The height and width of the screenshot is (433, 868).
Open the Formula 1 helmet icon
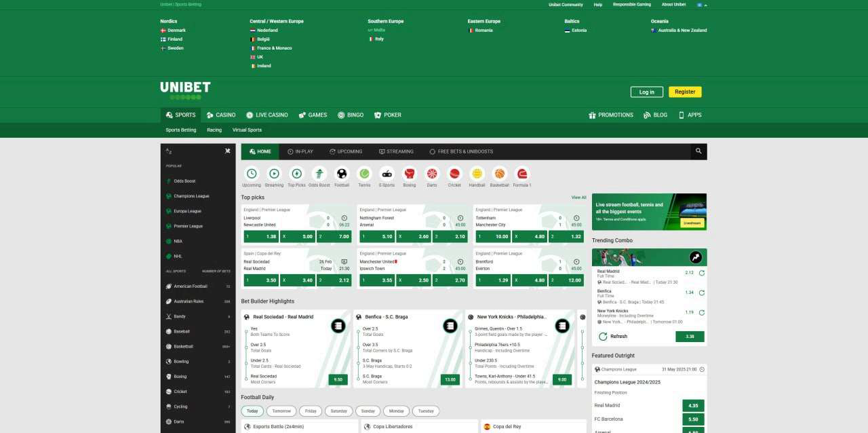click(521, 174)
